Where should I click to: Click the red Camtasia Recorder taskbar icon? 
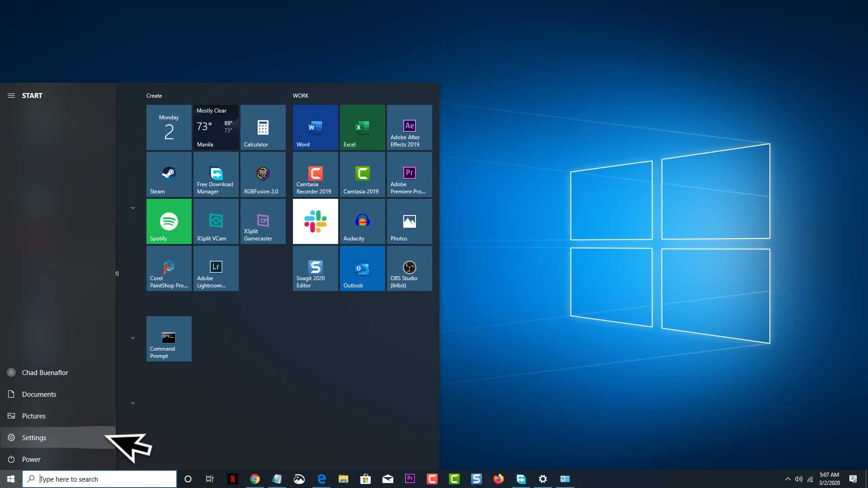pos(432,479)
